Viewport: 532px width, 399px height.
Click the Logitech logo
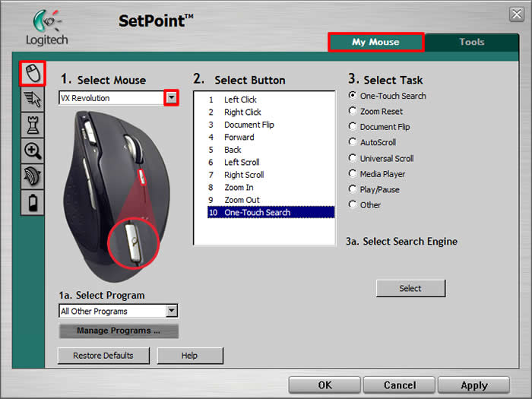(x=47, y=28)
